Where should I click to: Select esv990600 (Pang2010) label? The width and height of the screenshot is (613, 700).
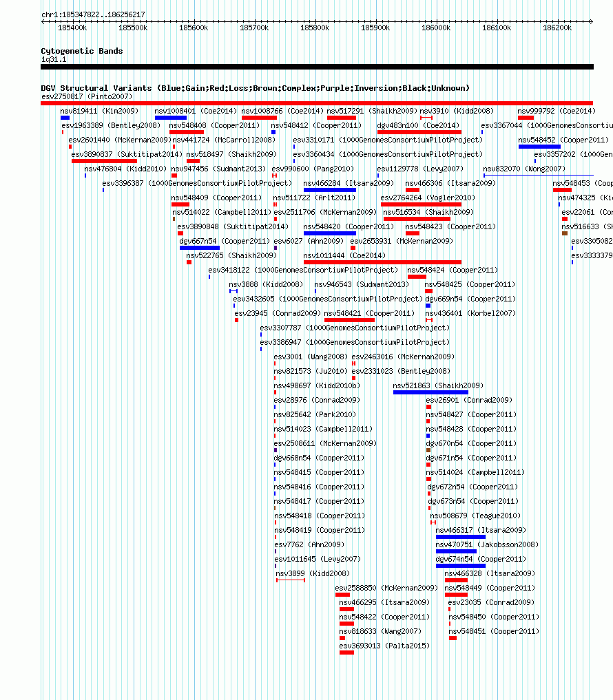(313, 169)
